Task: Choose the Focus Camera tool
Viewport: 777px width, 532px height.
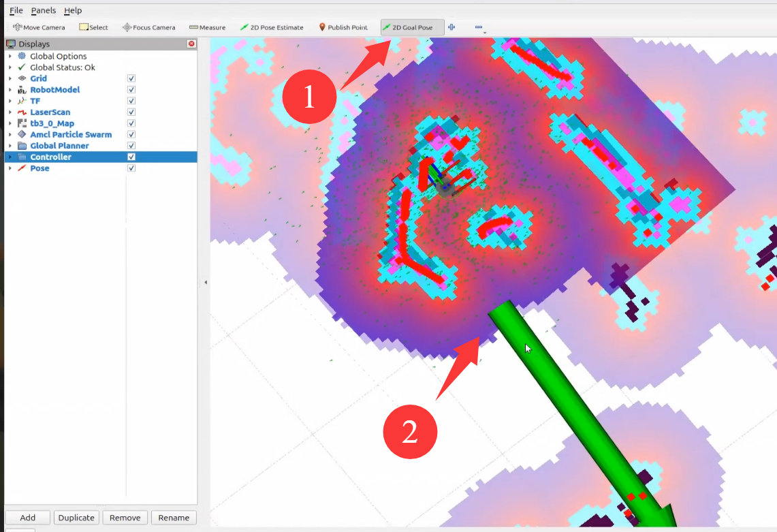Action: click(x=148, y=27)
